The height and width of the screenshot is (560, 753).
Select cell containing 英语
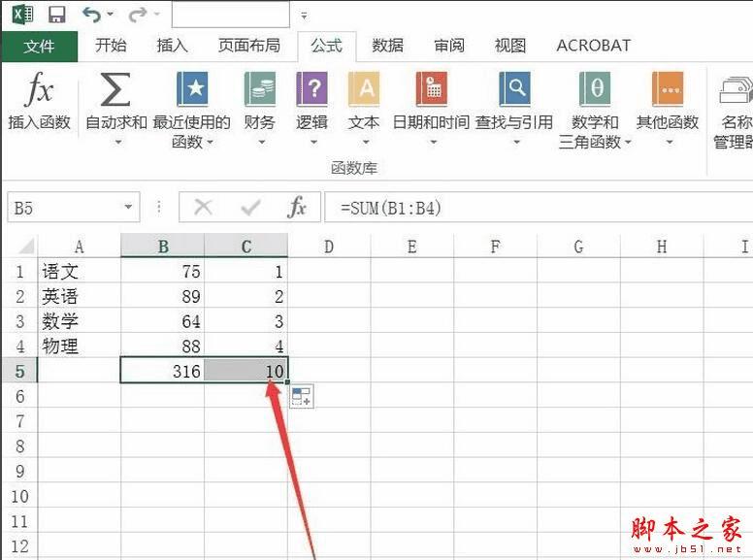click(x=80, y=296)
